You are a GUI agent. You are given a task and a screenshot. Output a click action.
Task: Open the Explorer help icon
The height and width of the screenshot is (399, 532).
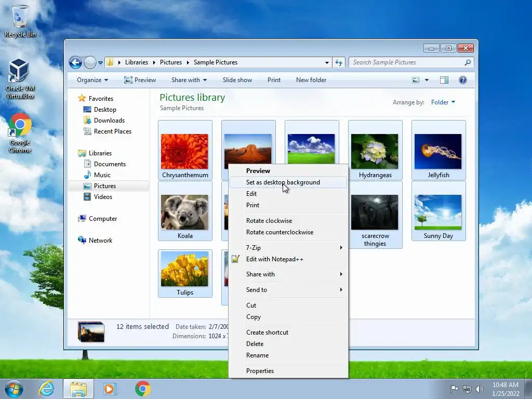(462, 80)
